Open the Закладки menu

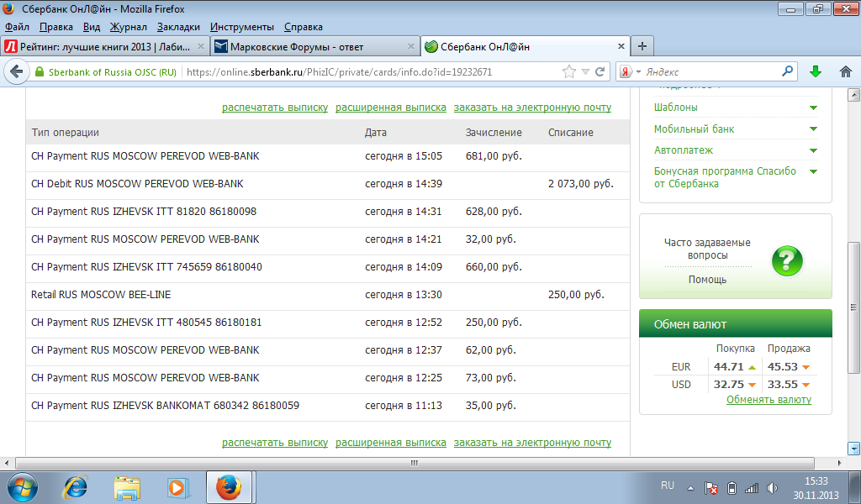(178, 27)
